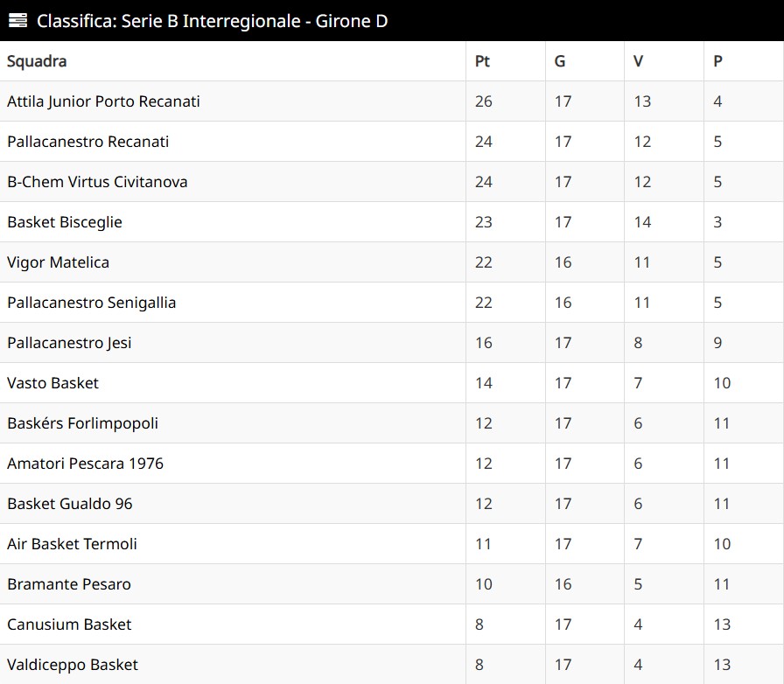Screen dimensions: 784x684
Task: Open B-Chem Virtus Civitanova row
Action: [x=97, y=182]
